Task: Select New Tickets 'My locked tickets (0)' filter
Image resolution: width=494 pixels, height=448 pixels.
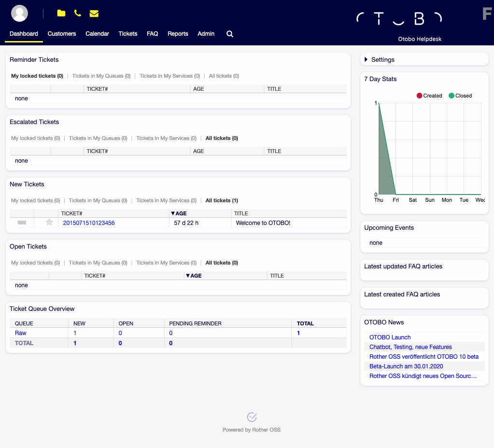Action: pos(35,200)
